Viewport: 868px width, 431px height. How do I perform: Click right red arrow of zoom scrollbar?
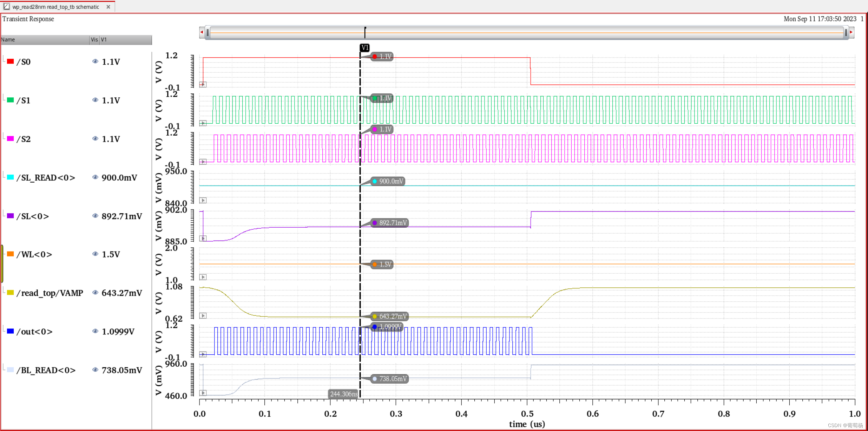point(851,32)
